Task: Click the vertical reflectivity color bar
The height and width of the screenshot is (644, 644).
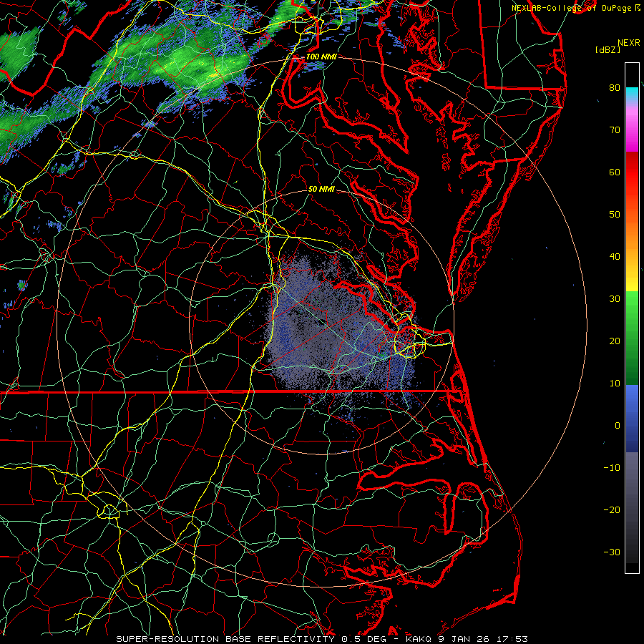Action: pos(632,318)
